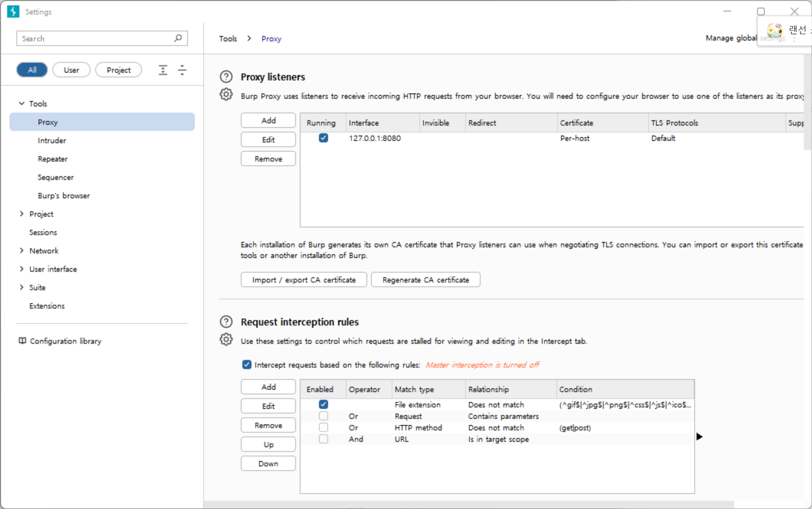This screenshot has height=509, width=812.
Task: Add a new proxy listener
Action: pos(268,120)
